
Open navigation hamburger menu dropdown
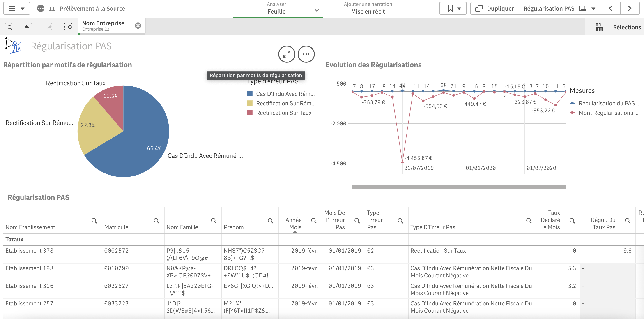click(16, 9)
